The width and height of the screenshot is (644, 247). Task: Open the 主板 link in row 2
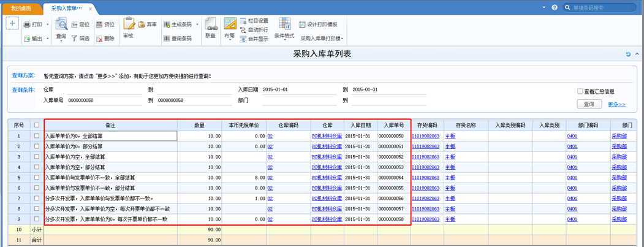[450, 146]
